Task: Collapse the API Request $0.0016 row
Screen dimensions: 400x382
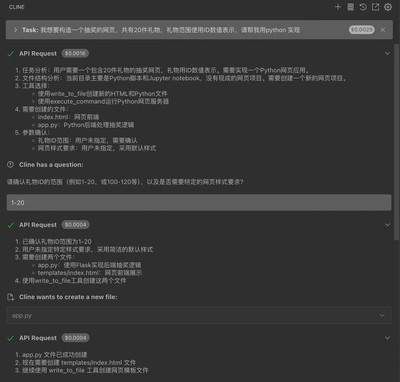Action: [387, 54]
